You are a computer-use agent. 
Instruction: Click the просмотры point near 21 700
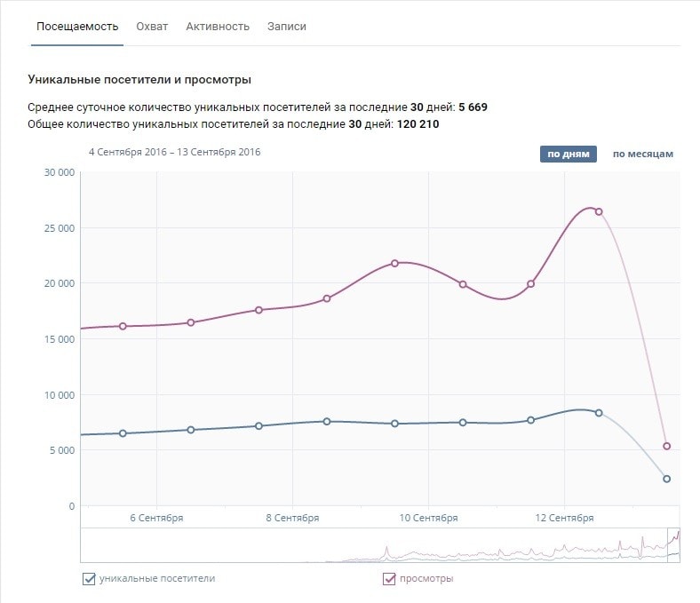pyautogui.click(x=395, y=263)
